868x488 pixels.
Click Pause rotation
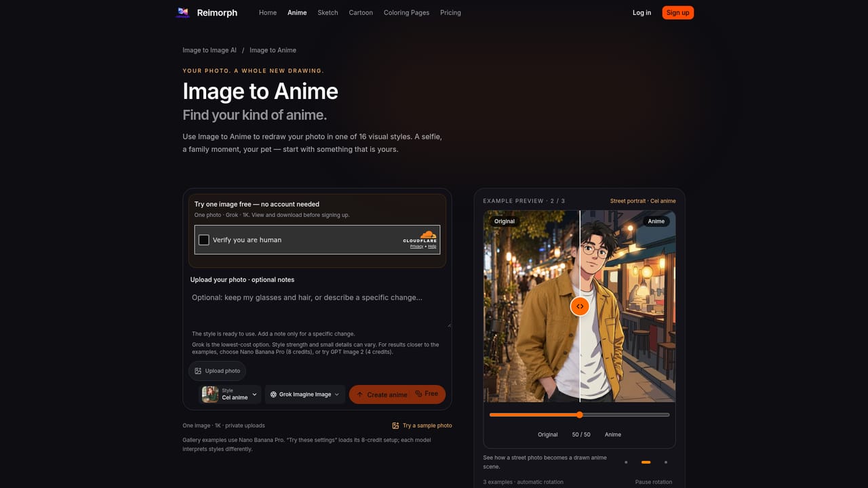click(x=654, y=482)
